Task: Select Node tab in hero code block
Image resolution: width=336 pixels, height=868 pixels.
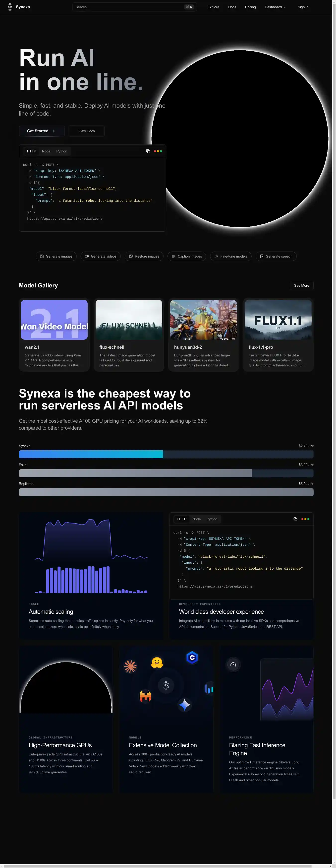Action: click(x=46, y=151)
